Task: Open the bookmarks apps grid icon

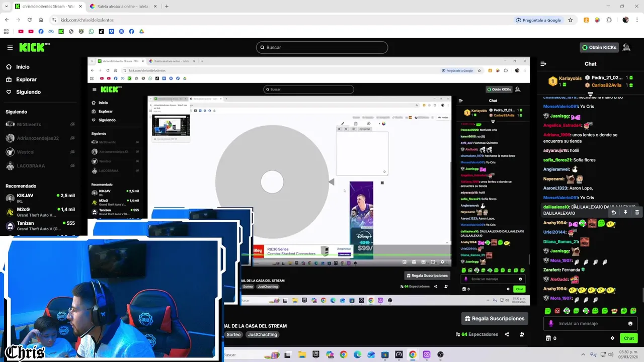Action: pyautogui.click(x=6, y=31)
